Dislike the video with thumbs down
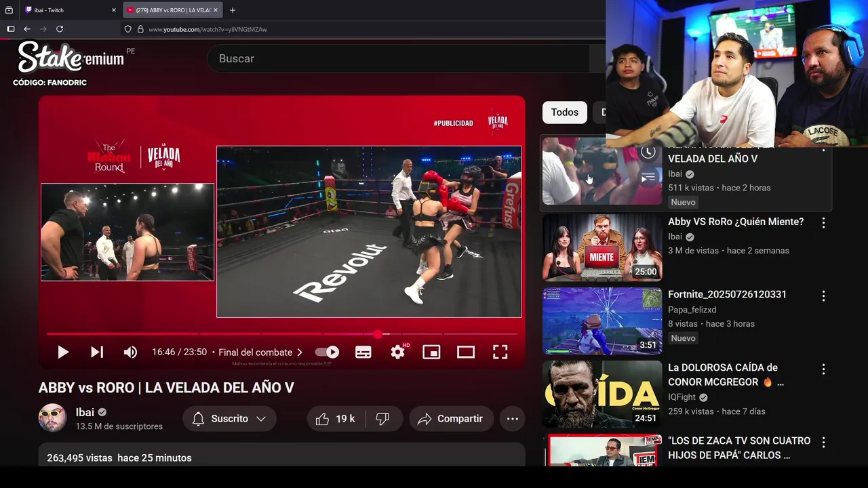 [x=382, y=419]
